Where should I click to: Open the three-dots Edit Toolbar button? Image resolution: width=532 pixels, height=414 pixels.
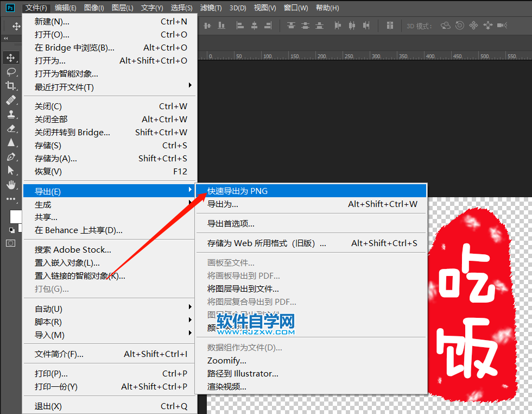click(11, 199)
